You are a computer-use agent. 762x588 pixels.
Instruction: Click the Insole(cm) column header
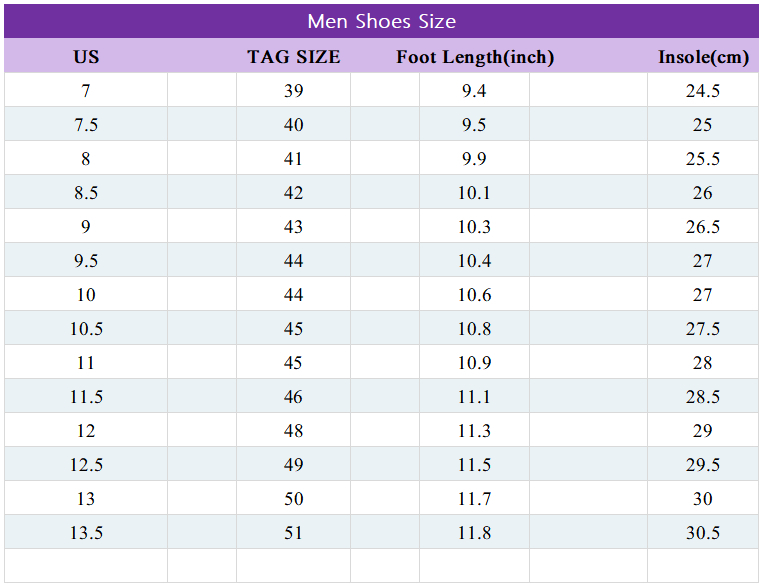click(x=703, y=57)
